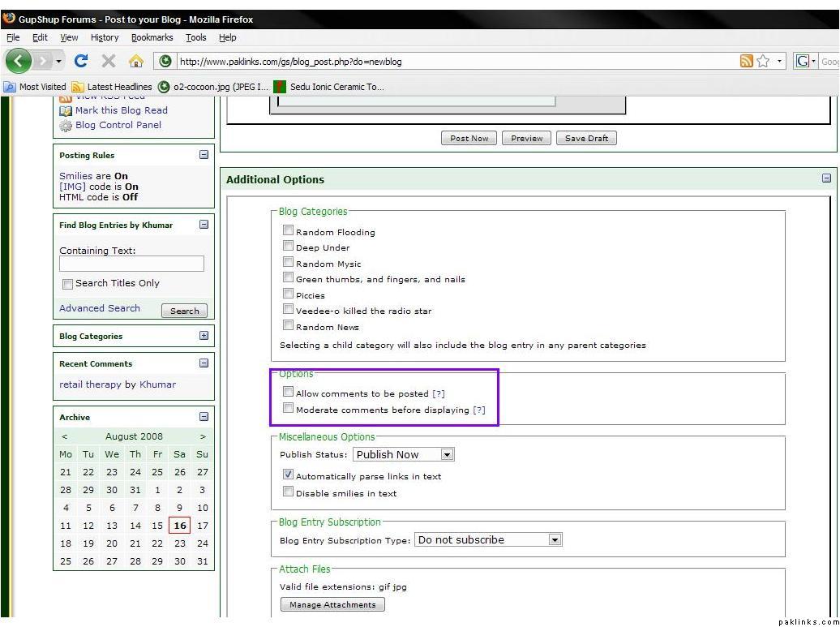Select August 16 in the archive calendar
This screenshot has height=627, width=840.
click(x=179, y=526)
